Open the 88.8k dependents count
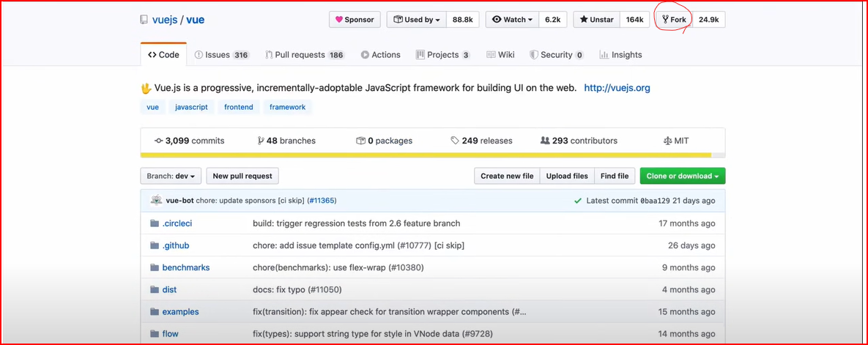 pyautogui.click(x=462, y=19)
